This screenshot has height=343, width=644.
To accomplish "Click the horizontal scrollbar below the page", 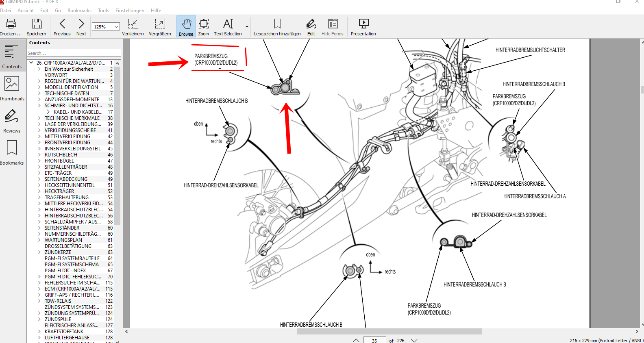I will click(x=389, y=332).
